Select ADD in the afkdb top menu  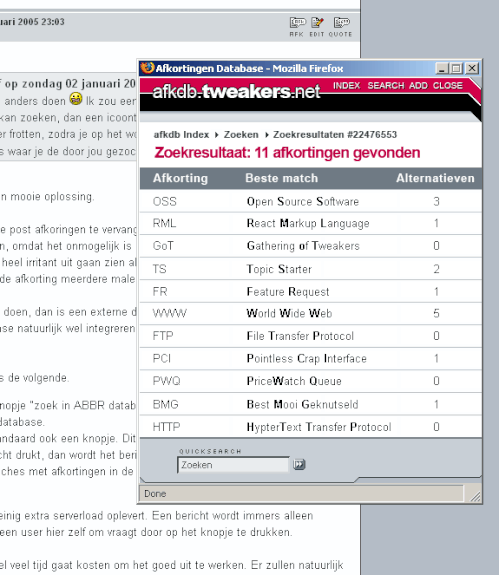pos(418,85)
